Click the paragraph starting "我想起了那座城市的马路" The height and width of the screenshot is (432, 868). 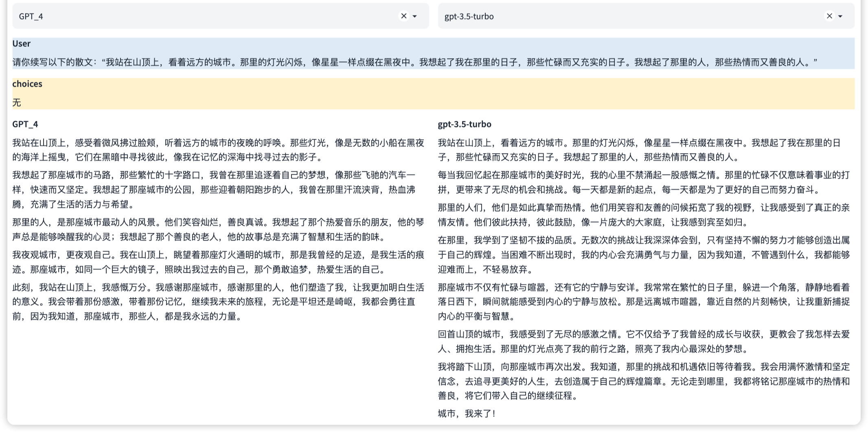(x=214, y=189)
